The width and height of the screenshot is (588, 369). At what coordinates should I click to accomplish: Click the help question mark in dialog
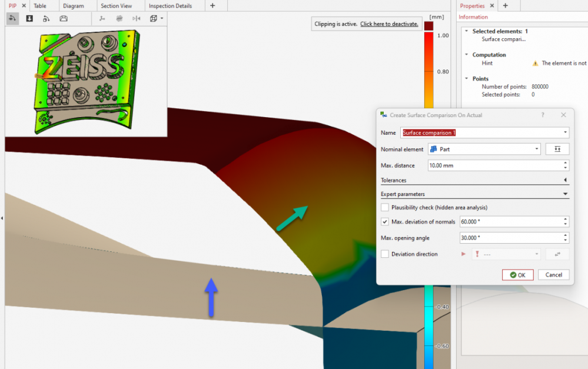point(543,115)
